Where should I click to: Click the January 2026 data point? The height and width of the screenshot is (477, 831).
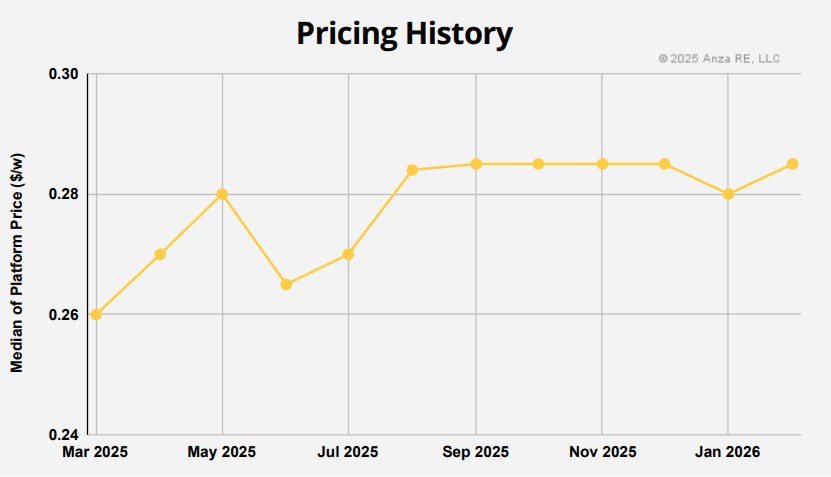coord(728,194)
